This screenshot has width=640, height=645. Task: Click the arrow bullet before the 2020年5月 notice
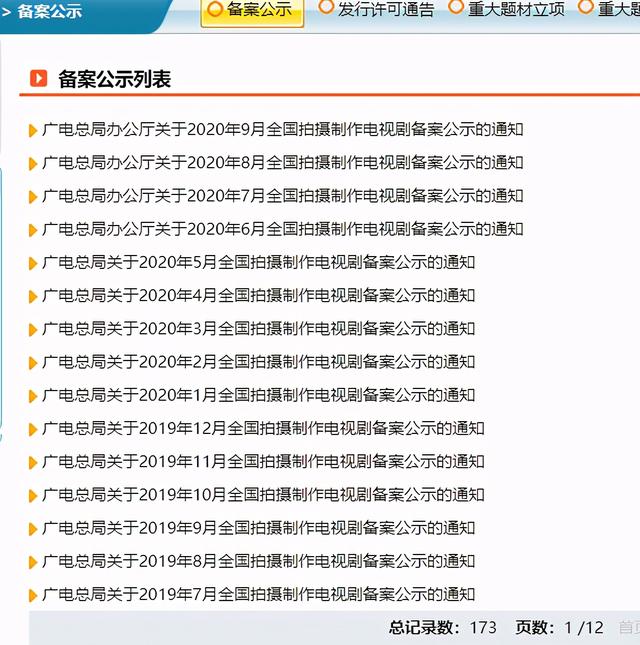tap(34, 263)
